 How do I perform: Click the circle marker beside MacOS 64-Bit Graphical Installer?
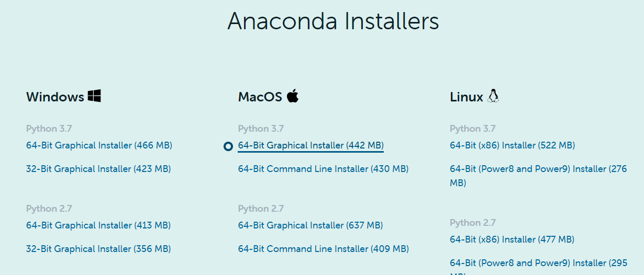[228, 146]
